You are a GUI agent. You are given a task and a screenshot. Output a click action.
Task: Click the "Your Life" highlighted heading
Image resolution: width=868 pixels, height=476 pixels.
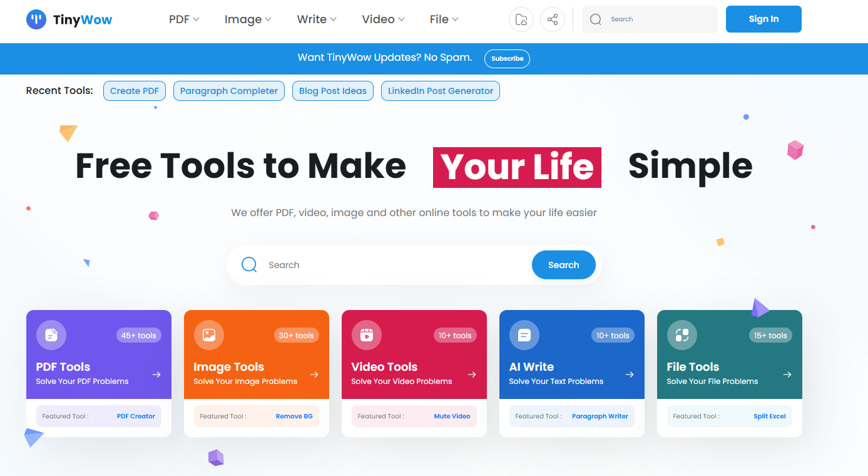[517, 167]
